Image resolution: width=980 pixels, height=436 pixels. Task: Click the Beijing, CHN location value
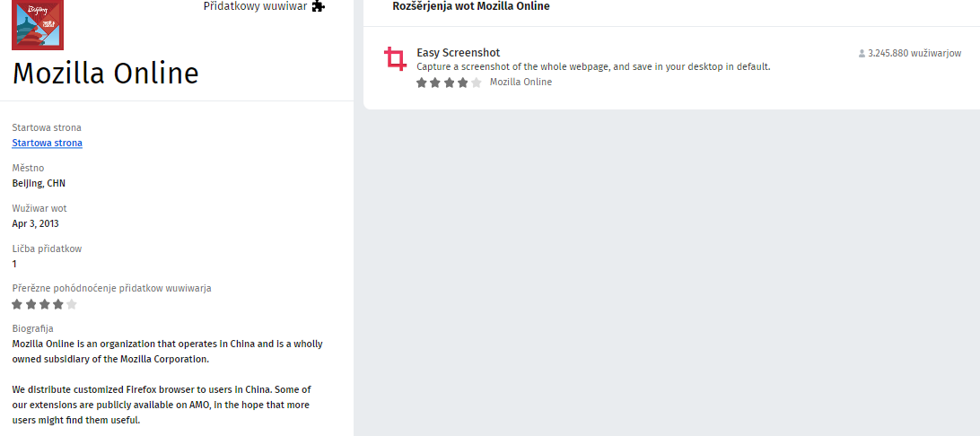click(39, 184)
